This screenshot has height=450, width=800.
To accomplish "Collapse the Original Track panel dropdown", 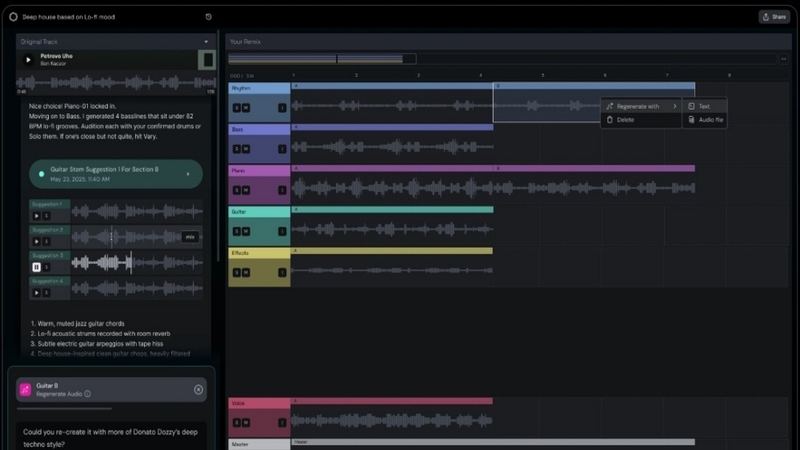I will coord(206,42).
